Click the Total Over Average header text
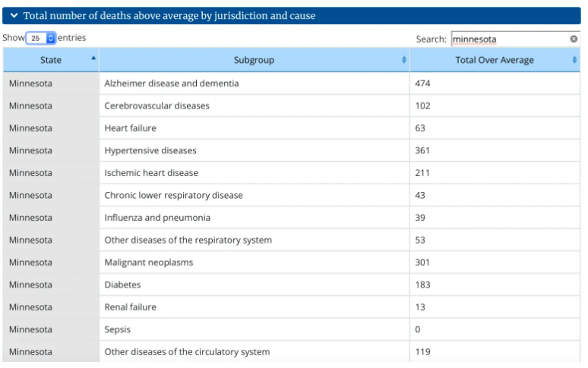This screenshot has width=588, height=368. [495, 60]
